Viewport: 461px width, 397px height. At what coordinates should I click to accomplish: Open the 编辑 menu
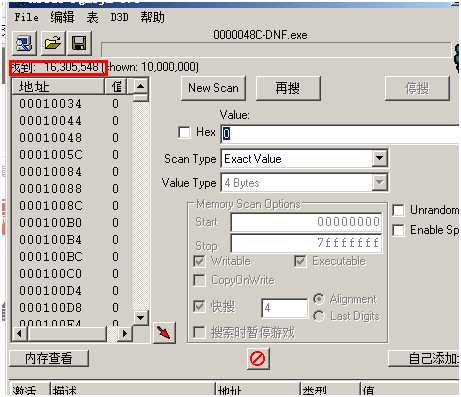62,17
